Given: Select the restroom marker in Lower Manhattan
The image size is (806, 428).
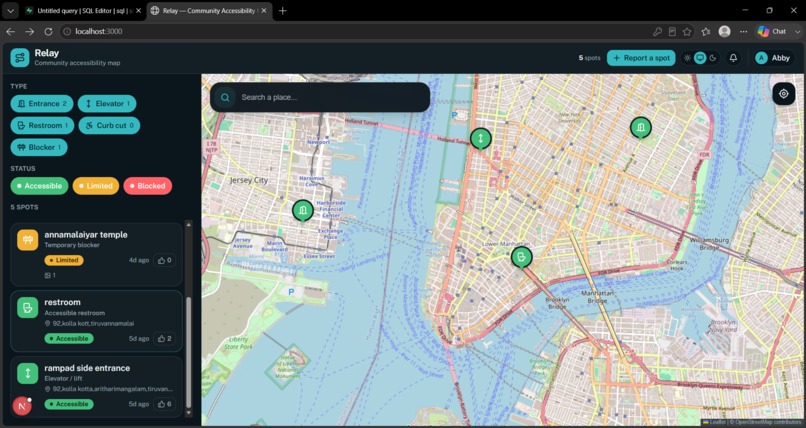Looking at the screenshot, I should (522, 257).
